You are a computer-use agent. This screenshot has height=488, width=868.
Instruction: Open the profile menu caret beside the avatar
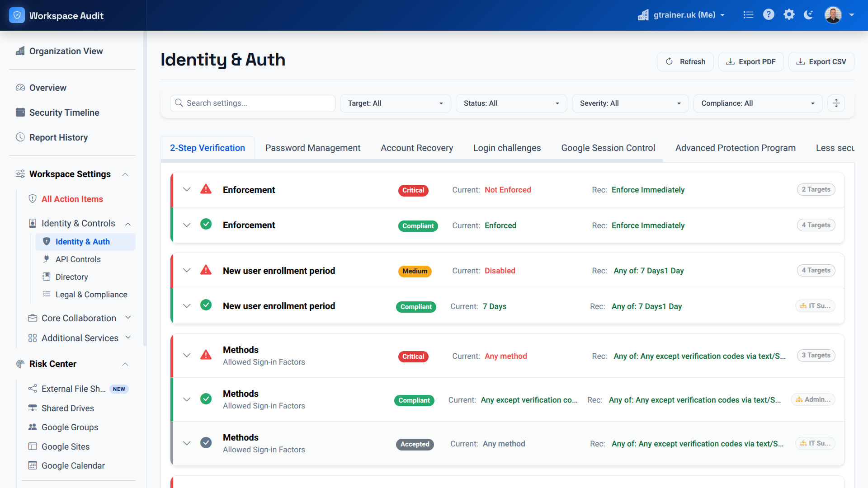click(852, 15)
